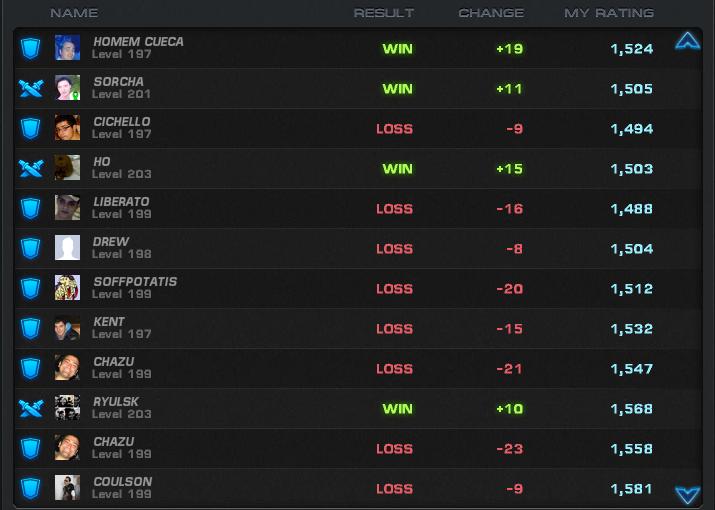Click crossed swords icon beside Ho

coord(30,168)
